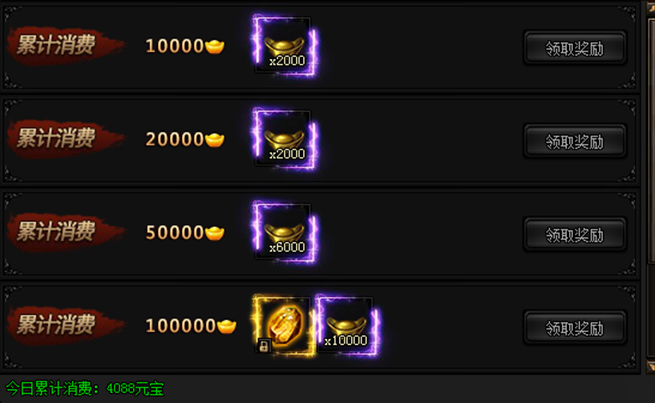Claim reward for 10000 cumulative spending
Image resolution: width=655 pixels, height=403 pixels.
tap(575, 48)
